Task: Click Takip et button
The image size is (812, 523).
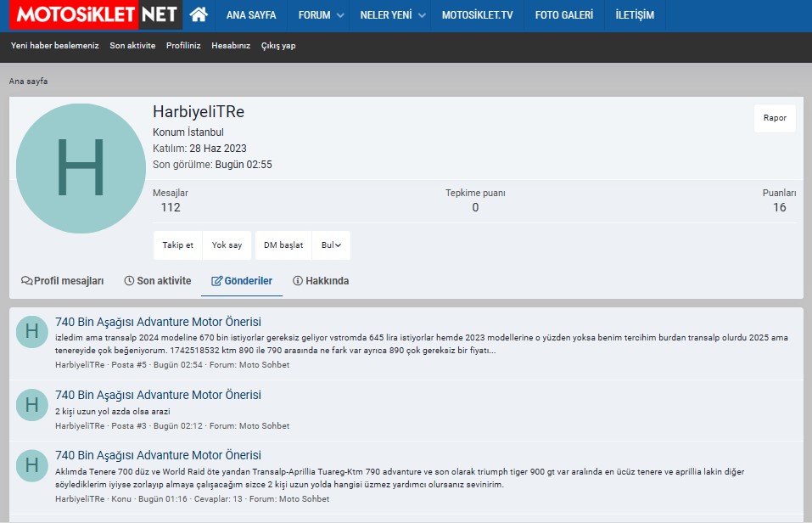Action: (177, 245)
